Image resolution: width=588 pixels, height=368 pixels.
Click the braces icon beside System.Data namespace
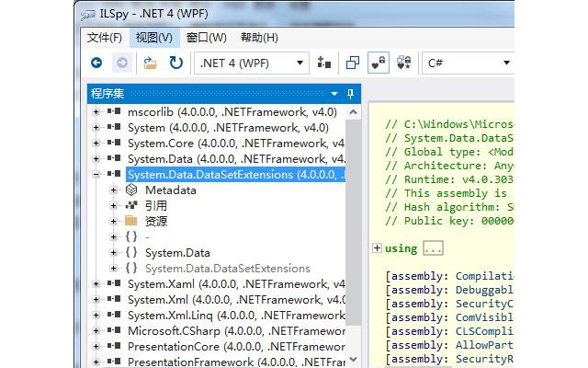coord(131,252)
